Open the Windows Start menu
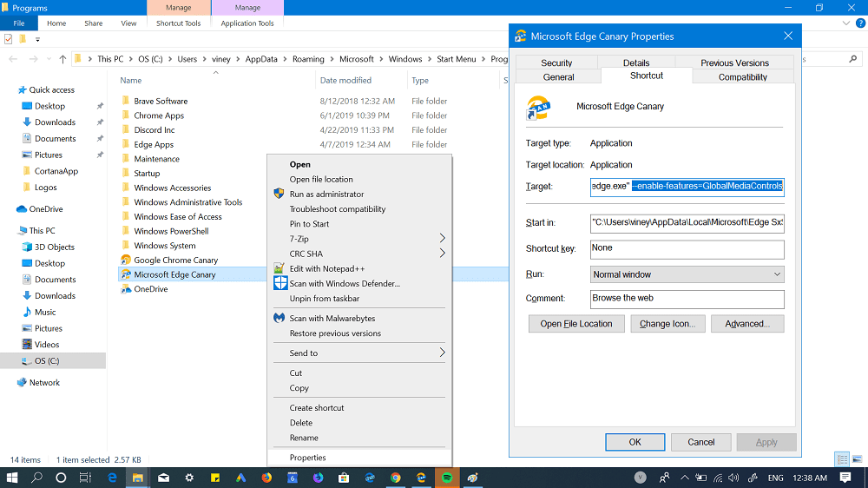The height and width of the screenshot is (488, 868). pos(11,478)
